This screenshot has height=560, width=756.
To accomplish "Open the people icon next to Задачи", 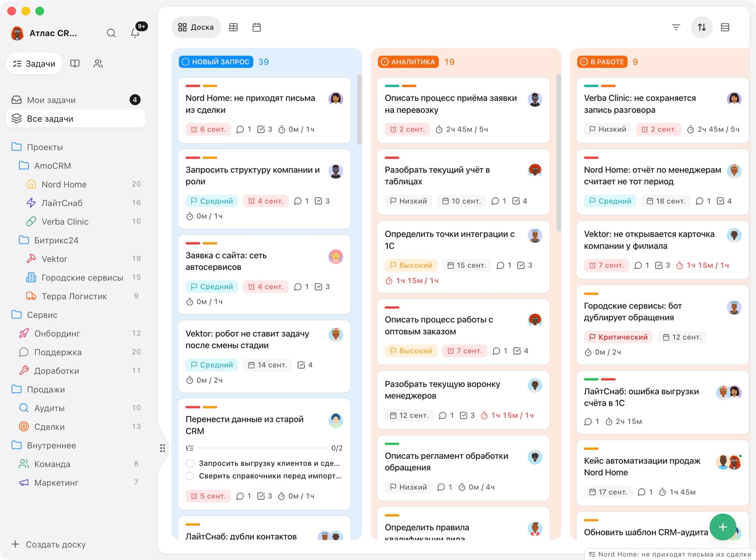I will pyautogui.click(x=98, y=64).
